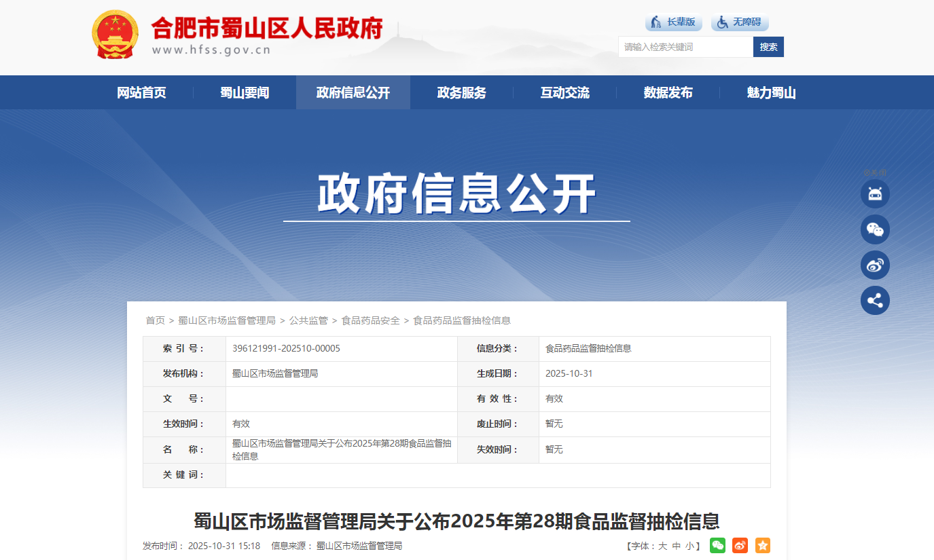Click the WeChat floating sidebar icon
The width and height of the screenshot is (934, 560).
pos(875,229)
